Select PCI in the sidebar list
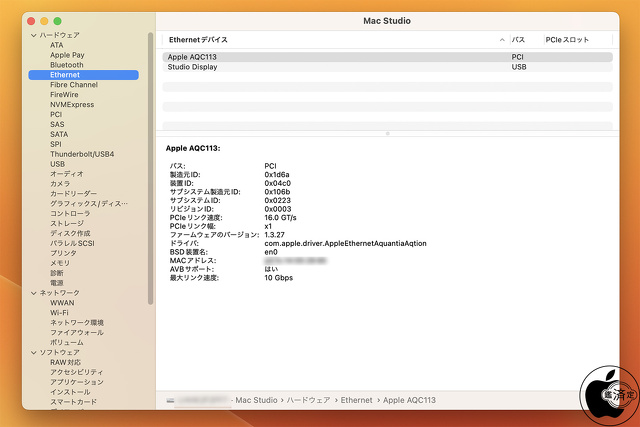The image size is (640, 427). coord(56,115)
